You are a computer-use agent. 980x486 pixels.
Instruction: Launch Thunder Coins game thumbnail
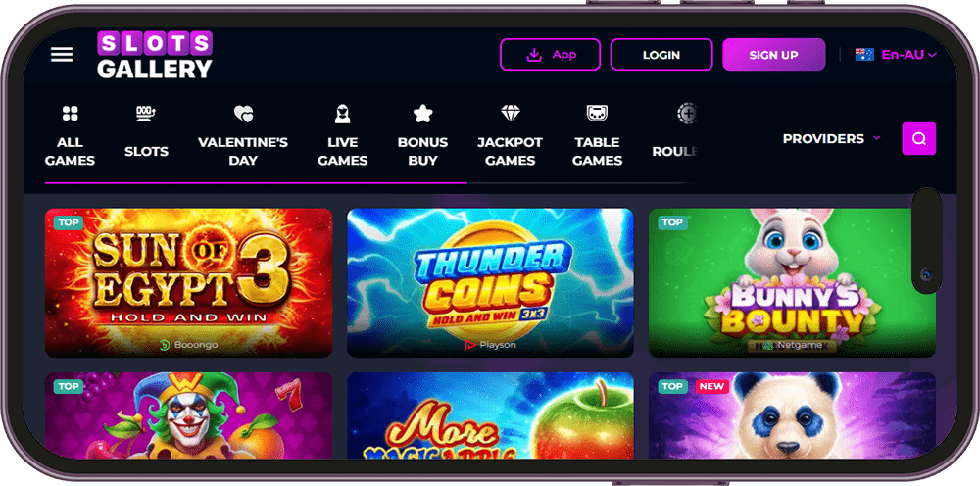point(491,282)
